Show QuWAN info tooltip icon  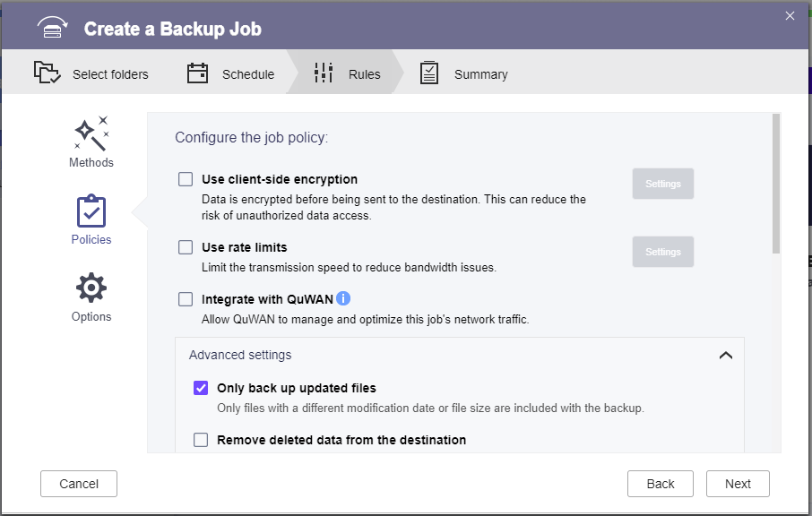pyautogui.click(x=343, y=298)
